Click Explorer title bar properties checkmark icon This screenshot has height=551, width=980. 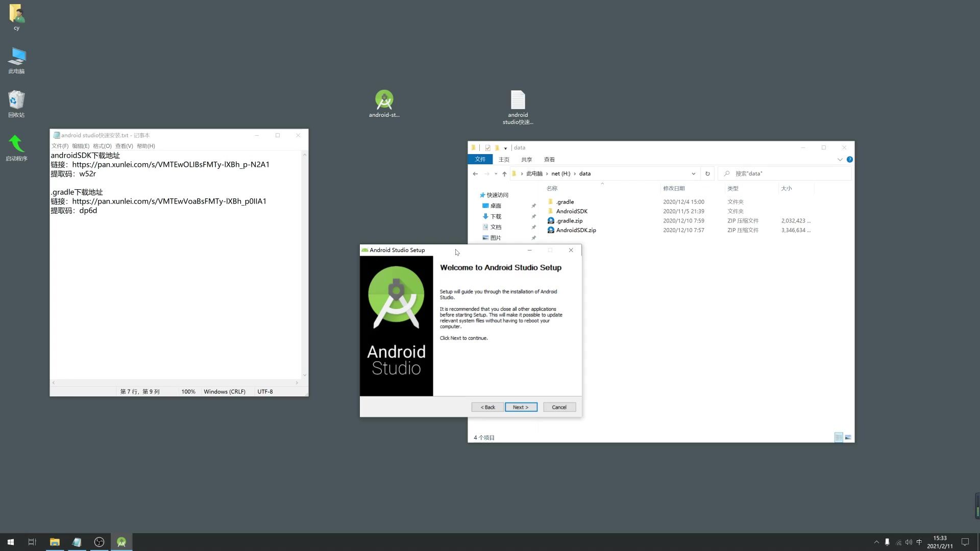pyautogui.click(x=487, y=148)
